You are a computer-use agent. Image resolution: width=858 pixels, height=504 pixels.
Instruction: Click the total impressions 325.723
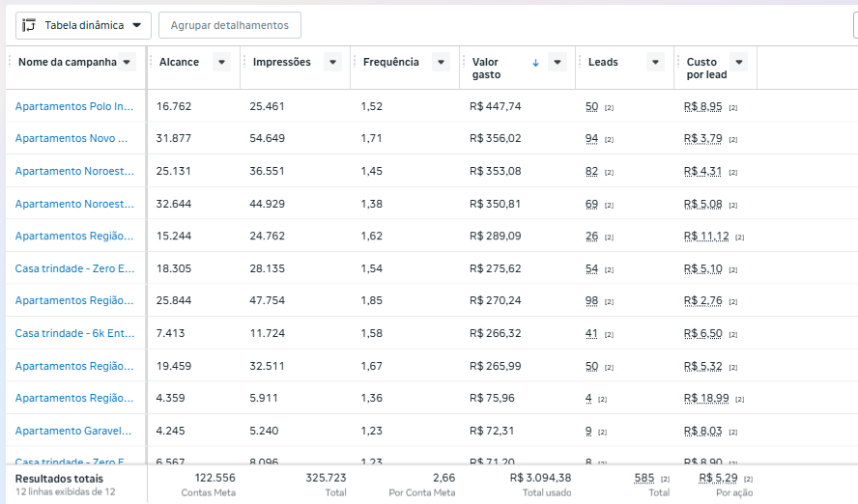click(x=327, y=478)
